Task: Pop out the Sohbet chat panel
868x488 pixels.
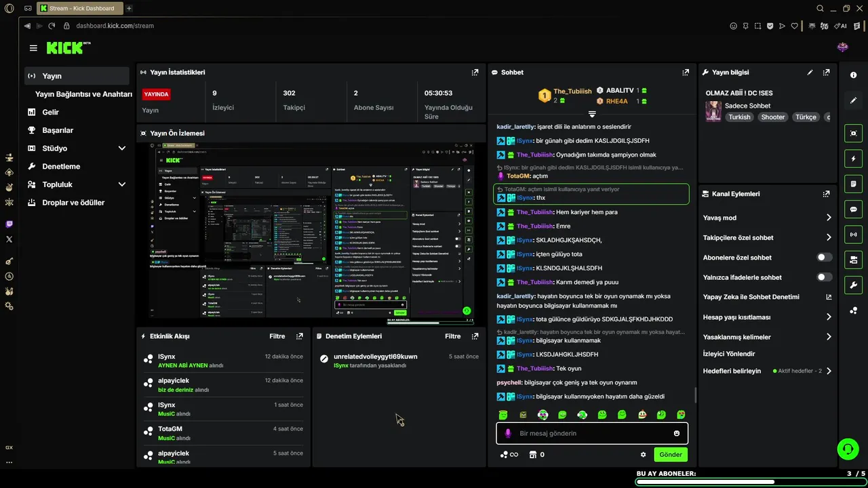Action: pos(686,73)
